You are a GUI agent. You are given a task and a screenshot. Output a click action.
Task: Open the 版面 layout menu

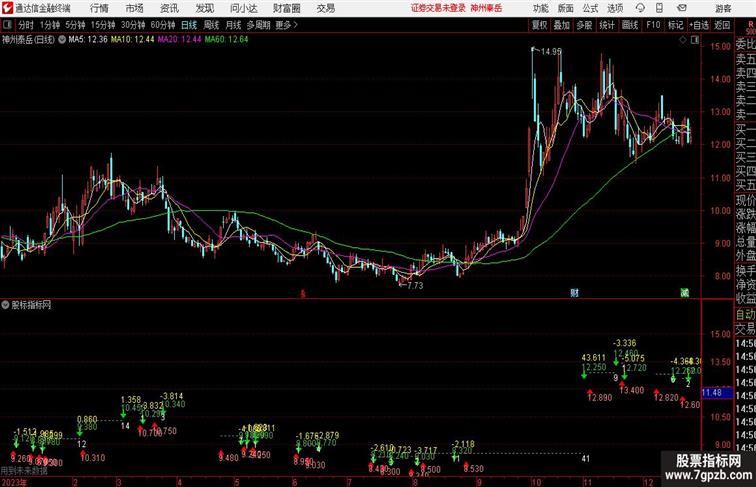[x=566, y=8]
